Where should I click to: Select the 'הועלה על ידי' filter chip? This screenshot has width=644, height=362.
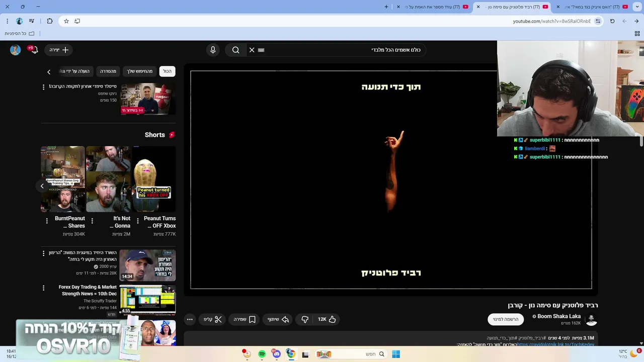click(75, 71)
